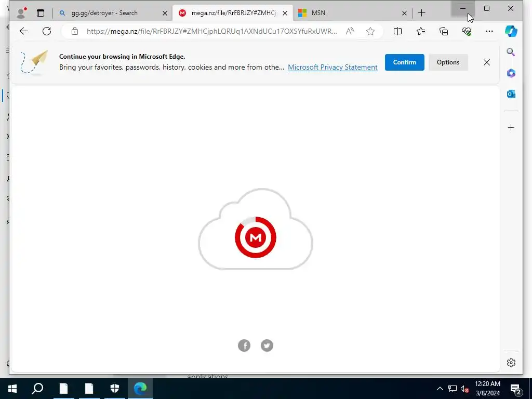The height and width of the screenshot is (399, 532).
Task: Open Microsoft 365 sidebar icon
Action: [x=511, y=73]
